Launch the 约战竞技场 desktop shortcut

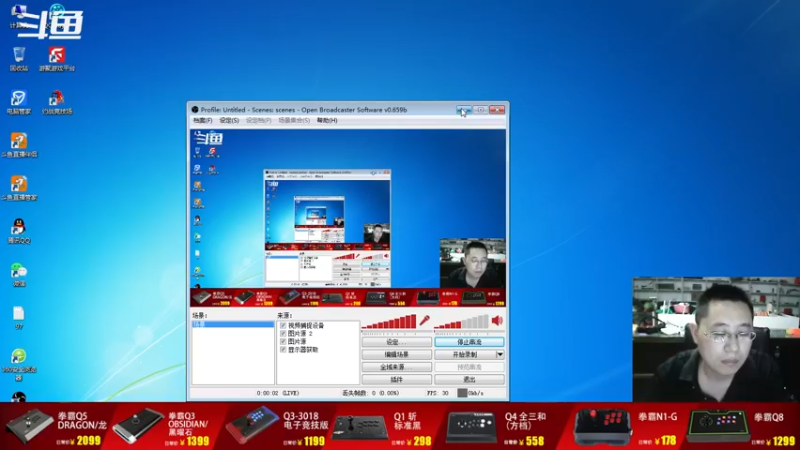pos(57,102)
